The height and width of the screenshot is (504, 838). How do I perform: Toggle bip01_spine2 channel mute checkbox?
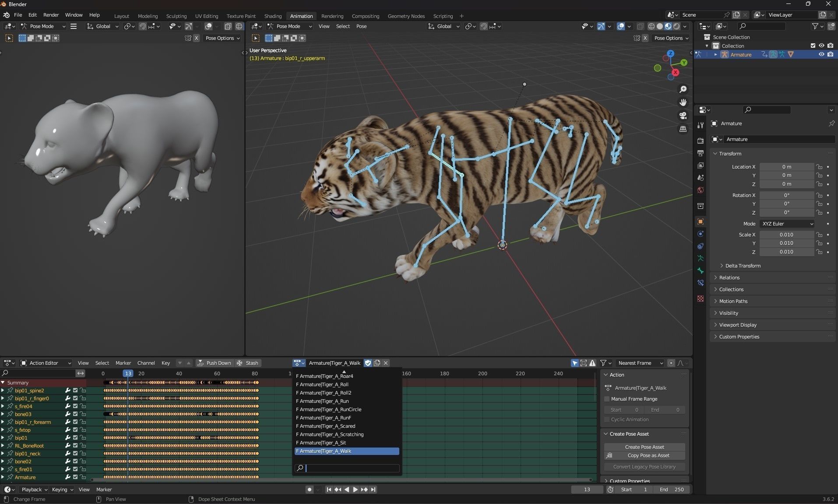tap(75, 391)
